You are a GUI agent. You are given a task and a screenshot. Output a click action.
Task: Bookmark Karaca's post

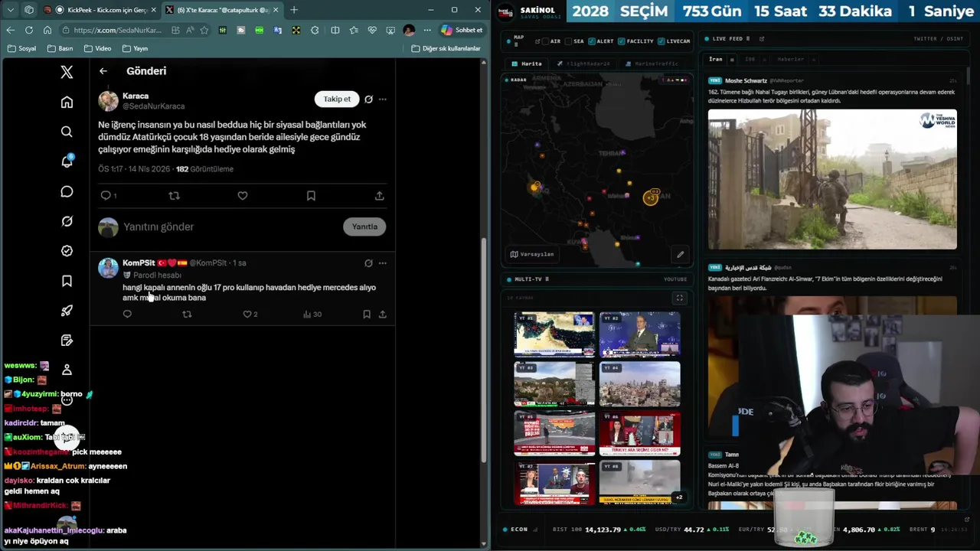tap(311, 196)
